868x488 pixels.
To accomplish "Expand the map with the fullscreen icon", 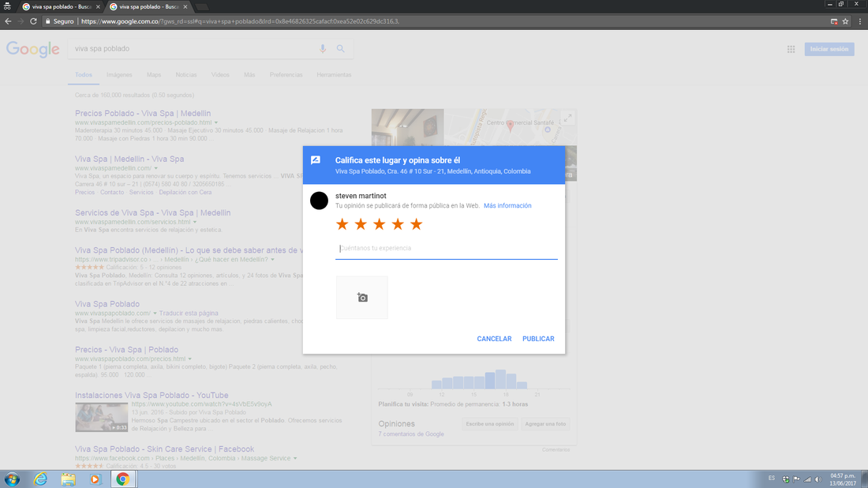I will click(x=567, y=118).
